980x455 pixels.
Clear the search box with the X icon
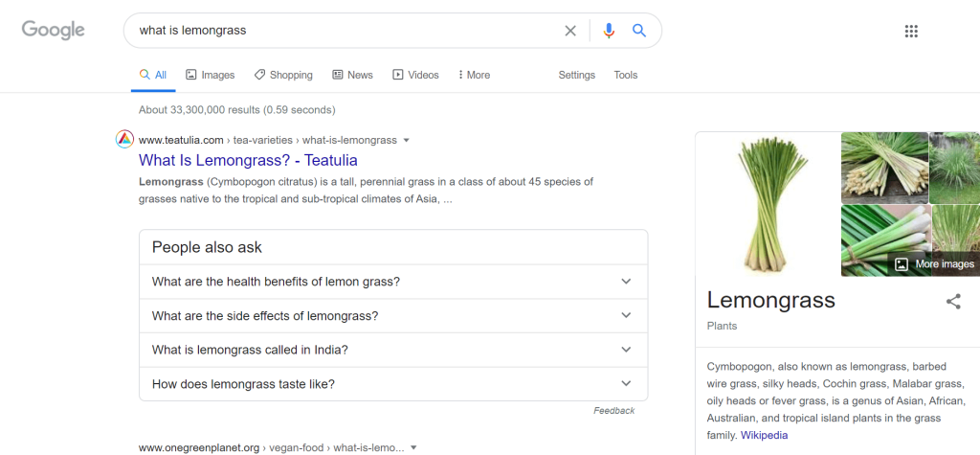(570, 31)
